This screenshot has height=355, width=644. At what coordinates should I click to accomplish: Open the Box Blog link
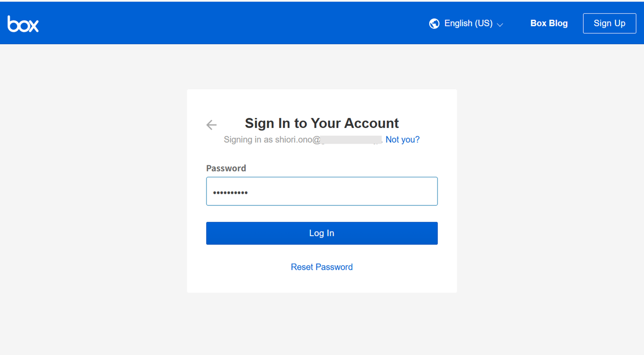(549, 23)
